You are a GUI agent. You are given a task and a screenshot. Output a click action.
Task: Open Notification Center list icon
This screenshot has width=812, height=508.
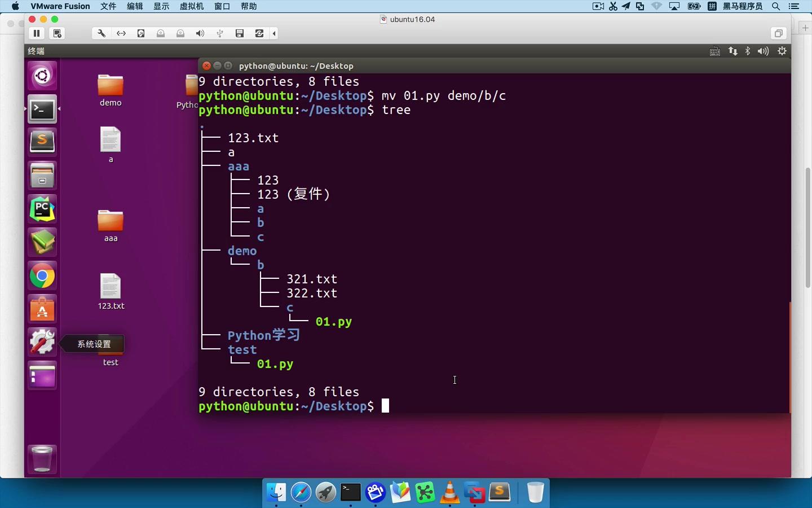click(x=794, y=6)
